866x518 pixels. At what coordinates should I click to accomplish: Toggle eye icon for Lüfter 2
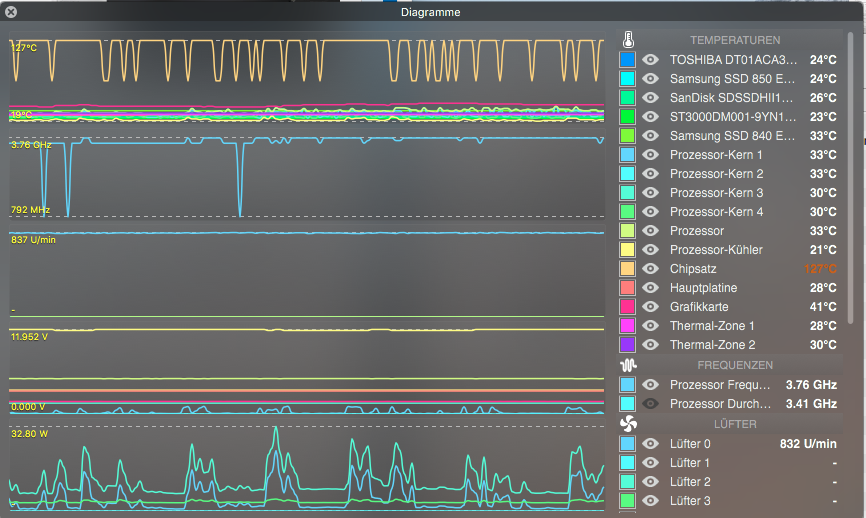pos(651,482)
